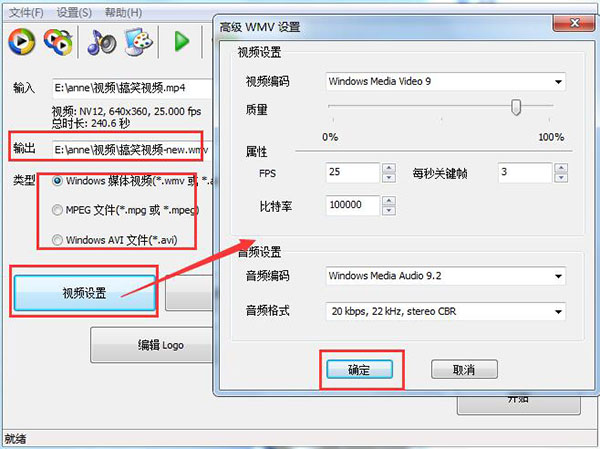Increase FPS using the up stepper arrow
This screenshot has height=449, width=600.
point(389,168)
